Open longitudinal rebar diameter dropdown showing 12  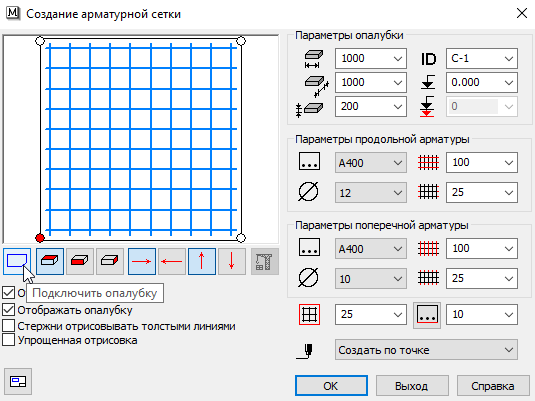pos(371,193)
